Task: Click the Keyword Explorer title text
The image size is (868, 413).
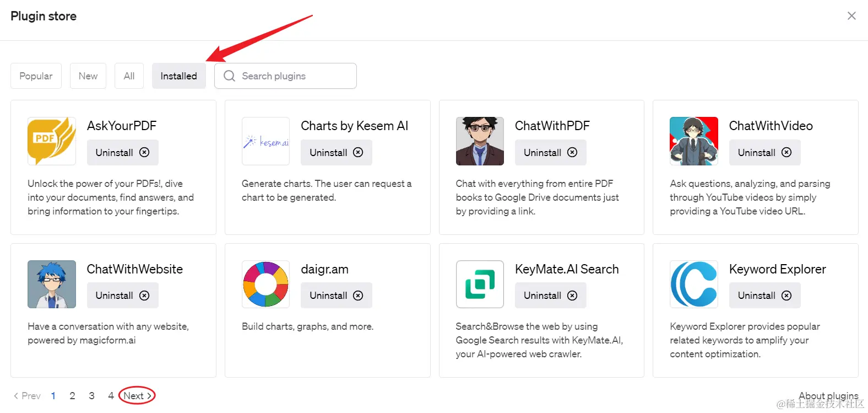Action: point(778,269)
